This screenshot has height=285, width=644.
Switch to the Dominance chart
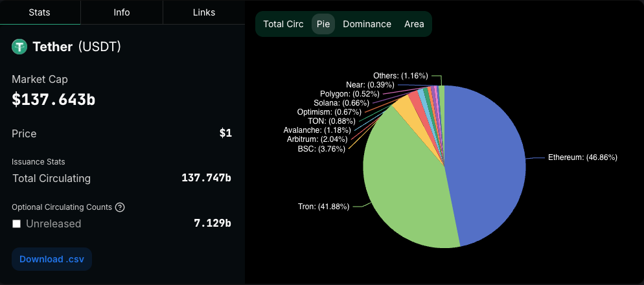pos(367,24)
